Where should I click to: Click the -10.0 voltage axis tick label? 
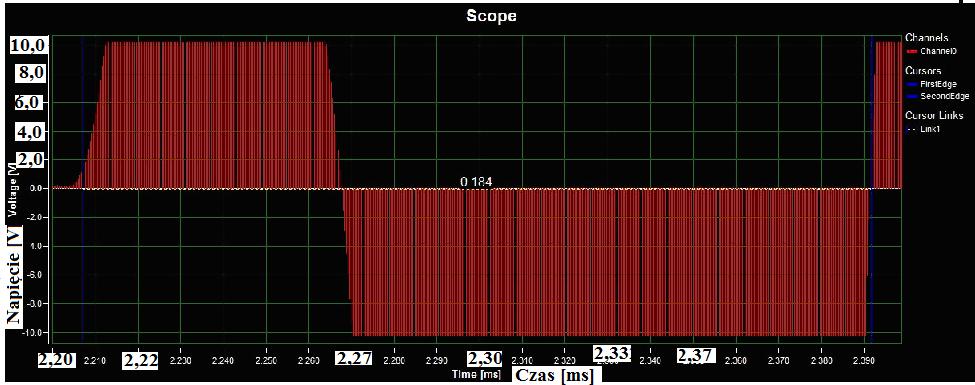pos(31,333)
